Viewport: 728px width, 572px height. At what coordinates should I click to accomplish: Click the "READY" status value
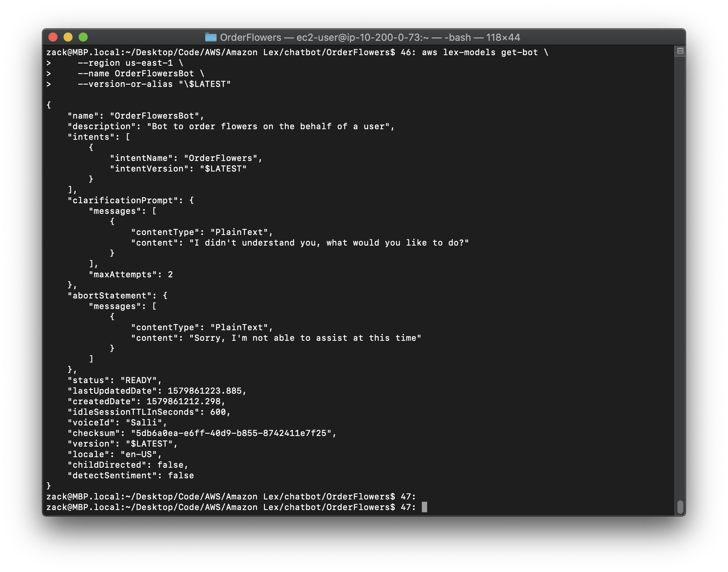[138, 380]
